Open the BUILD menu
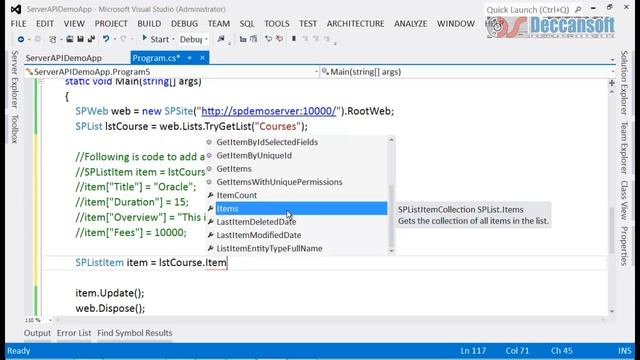Viewport: 640px width, 360px height. coord(149,24)
